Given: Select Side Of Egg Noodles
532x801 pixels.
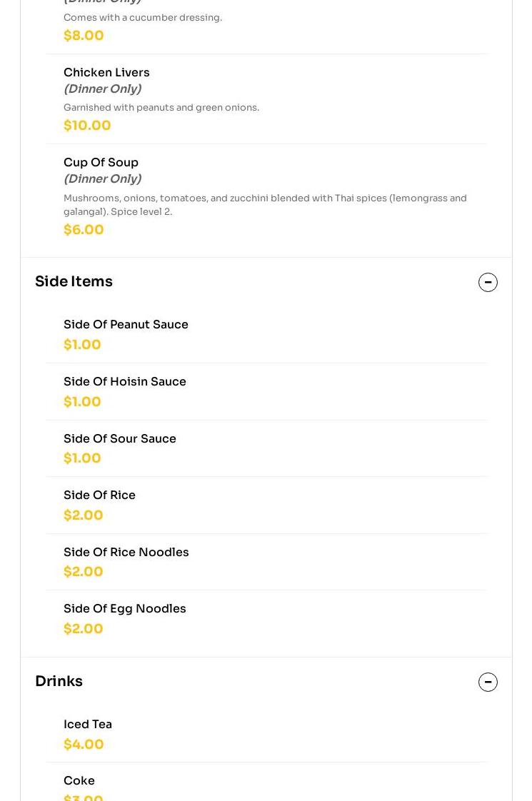Looking at the screenshot, I should click(125, 609).
